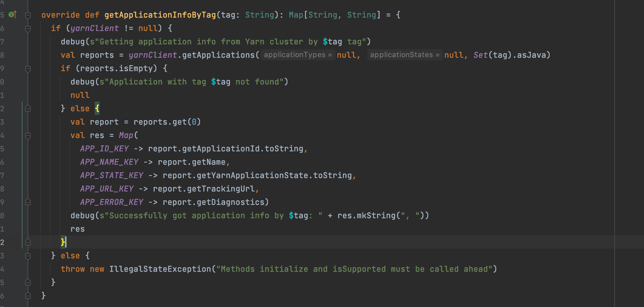Click the method name getApplicationInfoByTag
Screen dimensions: 644x307
click(160, 15)
